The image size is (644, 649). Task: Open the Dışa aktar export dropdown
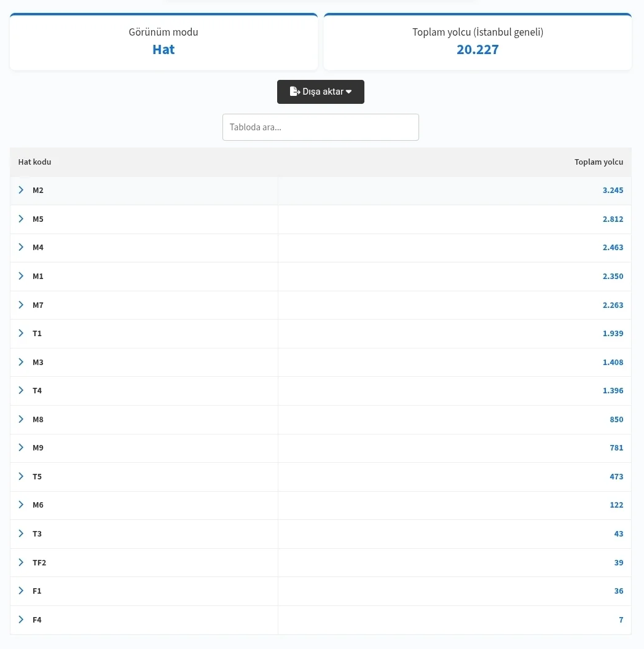coord(320,92)
